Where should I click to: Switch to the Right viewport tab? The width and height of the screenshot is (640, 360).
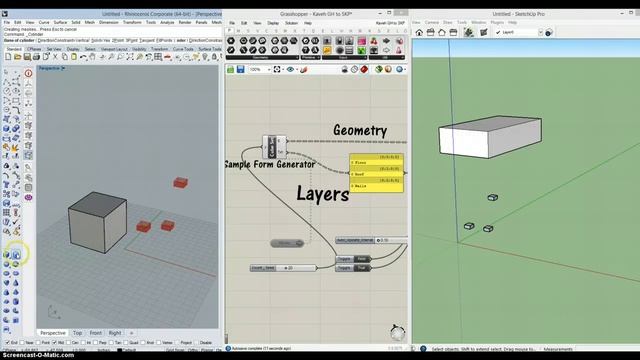click(115, 333)
